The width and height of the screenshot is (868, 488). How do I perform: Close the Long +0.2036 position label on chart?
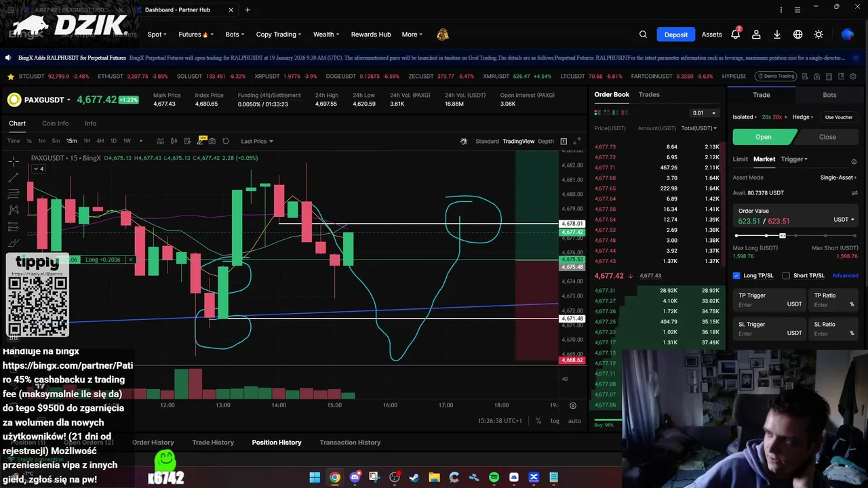(130, 260)
